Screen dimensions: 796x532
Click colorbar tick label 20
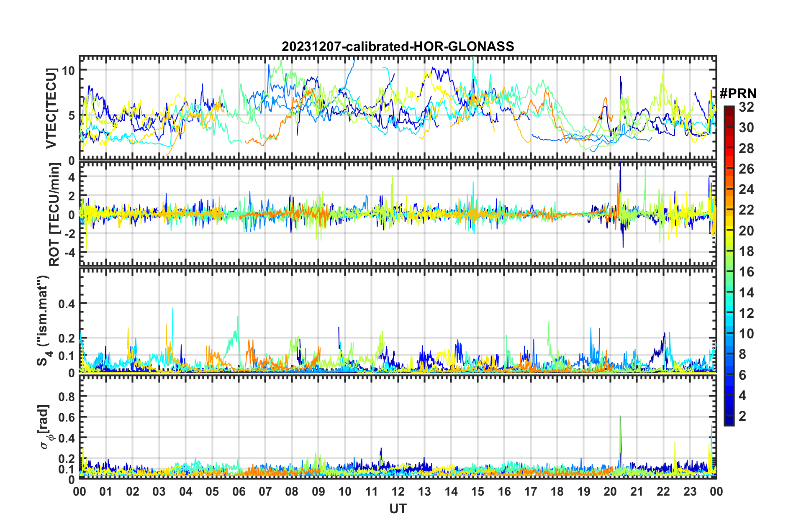[746, 231]
